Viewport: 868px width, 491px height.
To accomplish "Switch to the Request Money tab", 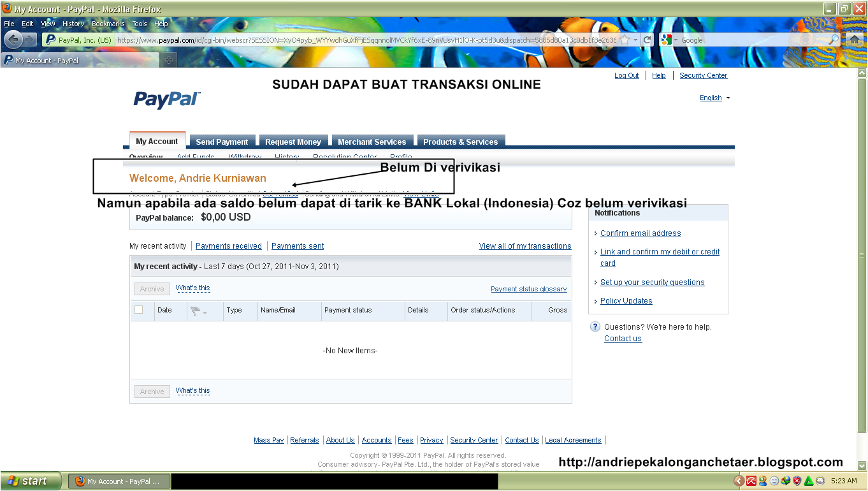I will tap(293, 142).
